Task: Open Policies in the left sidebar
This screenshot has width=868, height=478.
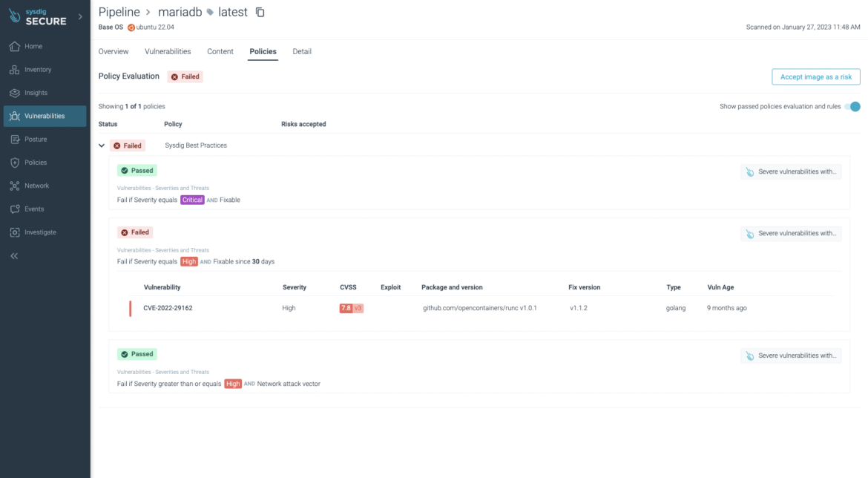Action: click(45, 163)
